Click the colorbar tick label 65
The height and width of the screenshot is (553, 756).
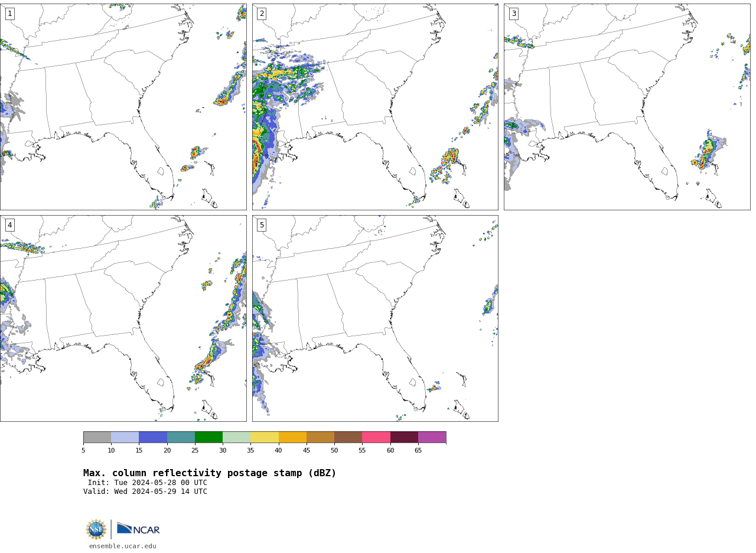tap(418, 451)
